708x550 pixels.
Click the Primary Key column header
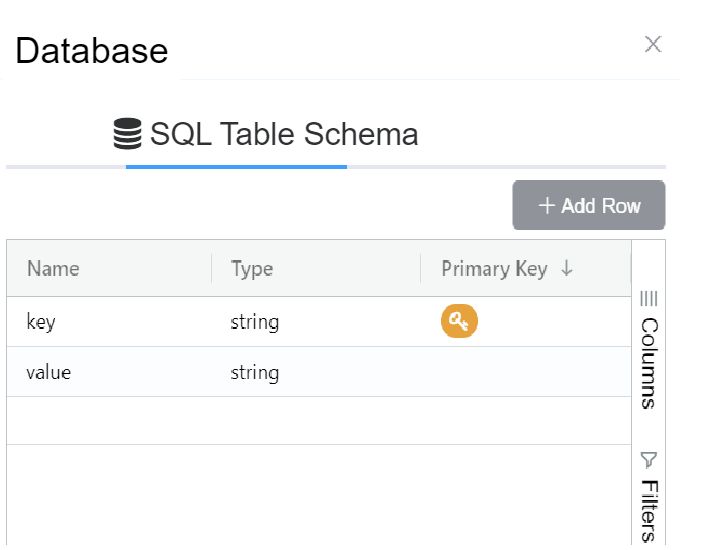pyautogui.click(x=494, y=269)
